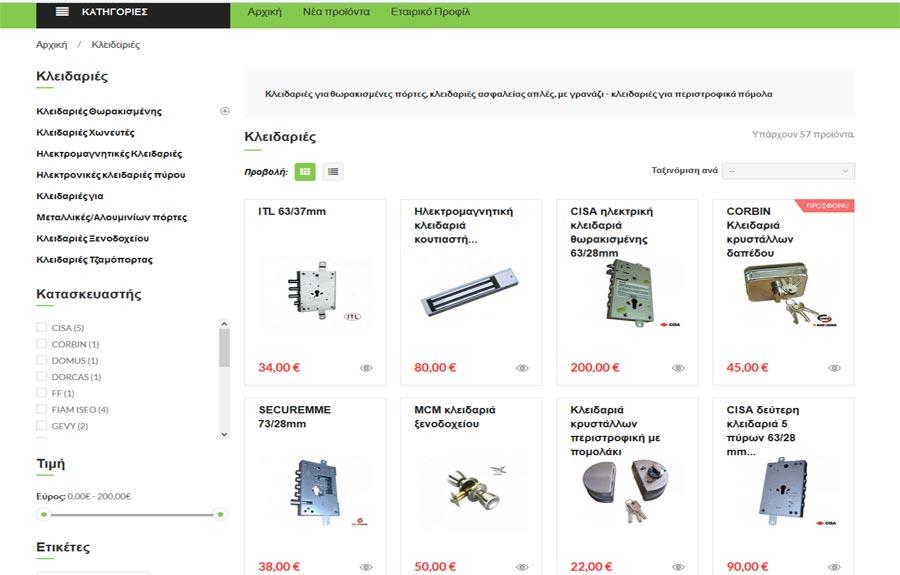Open Κλειδαριά κρυστάλλων περιστροφική title
The height and width of the screenshot is (575, 900).
pyautogui.click(x=615, y=431)
